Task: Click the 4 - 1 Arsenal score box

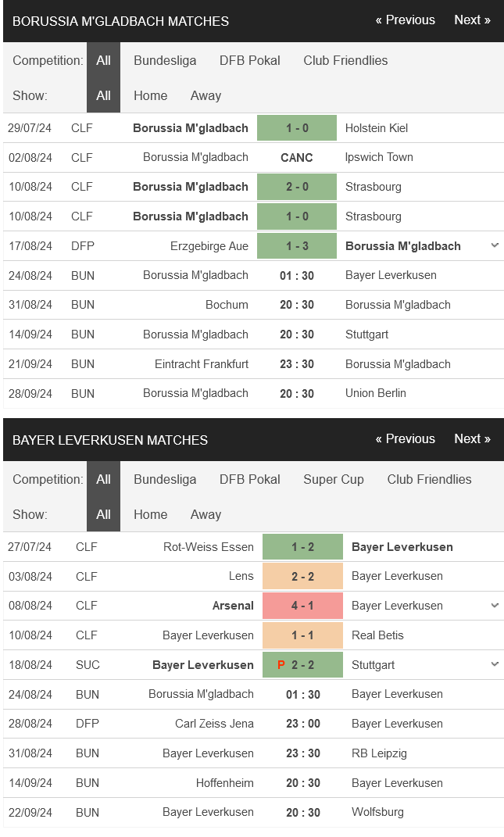Action: (302, 606)
